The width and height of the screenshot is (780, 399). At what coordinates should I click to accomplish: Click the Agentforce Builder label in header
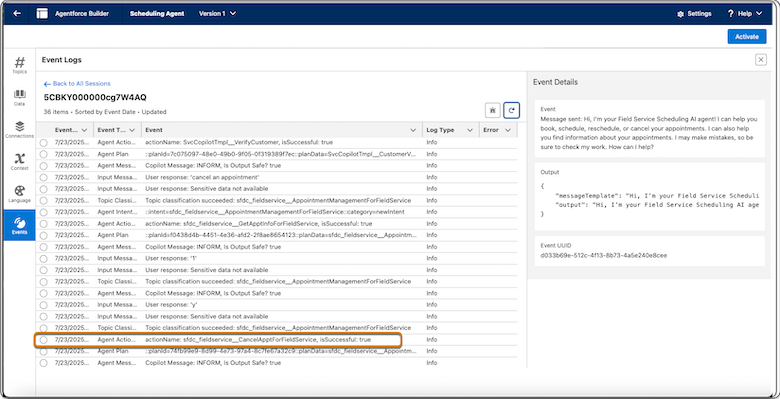click(x=82, y=13)
